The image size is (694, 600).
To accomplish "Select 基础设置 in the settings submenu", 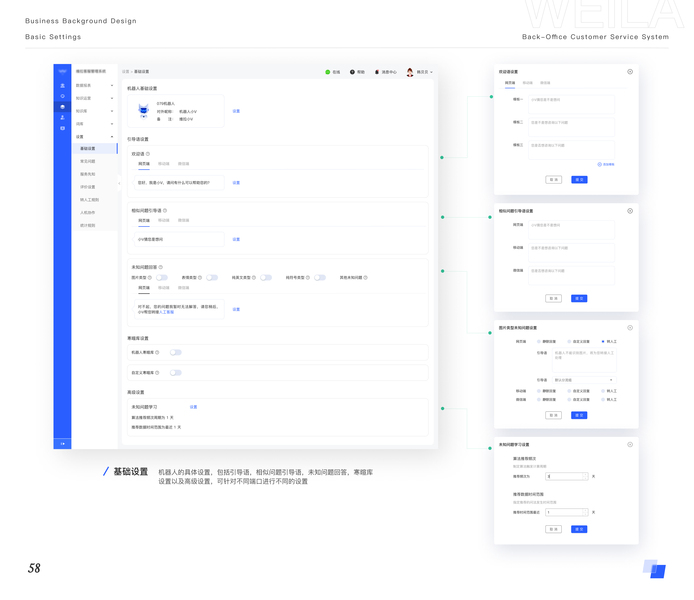I will click(95, 149).
